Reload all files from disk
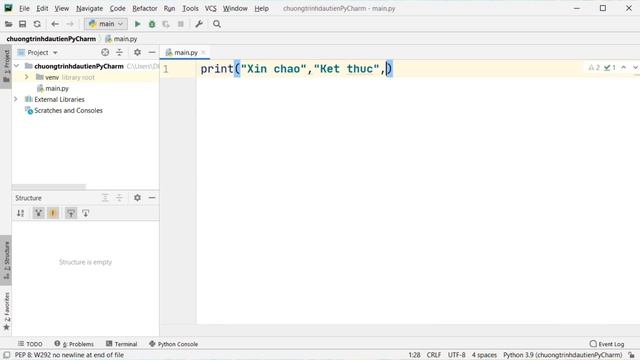 pyautogui.click(x=37, y=24)
